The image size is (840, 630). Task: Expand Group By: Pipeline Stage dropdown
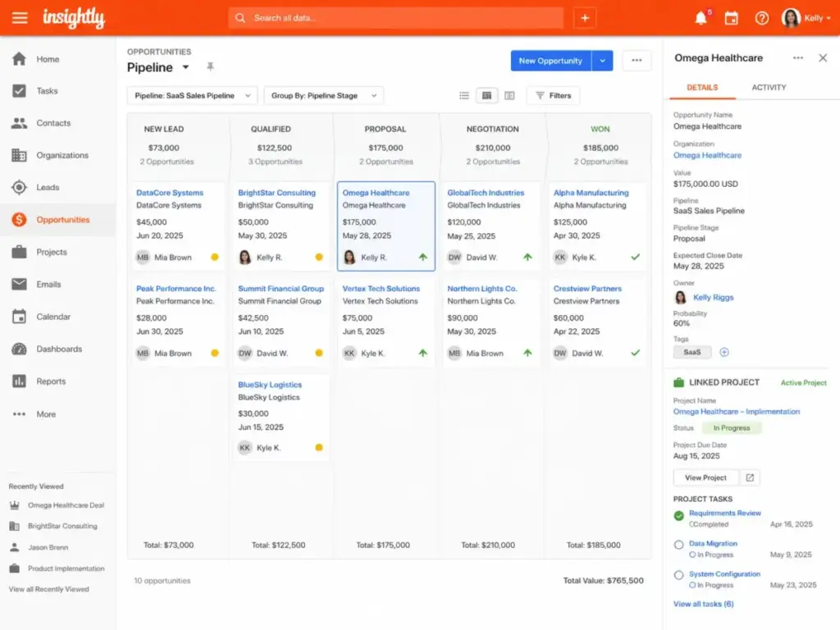[324, 95]
